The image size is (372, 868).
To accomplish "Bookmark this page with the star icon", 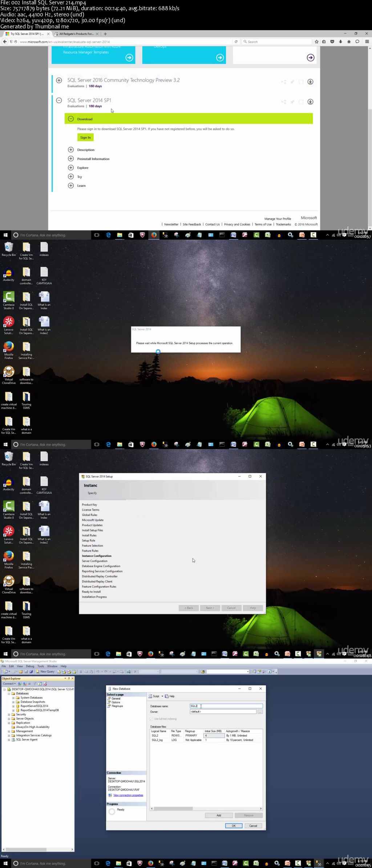I will tap(317, 42).
